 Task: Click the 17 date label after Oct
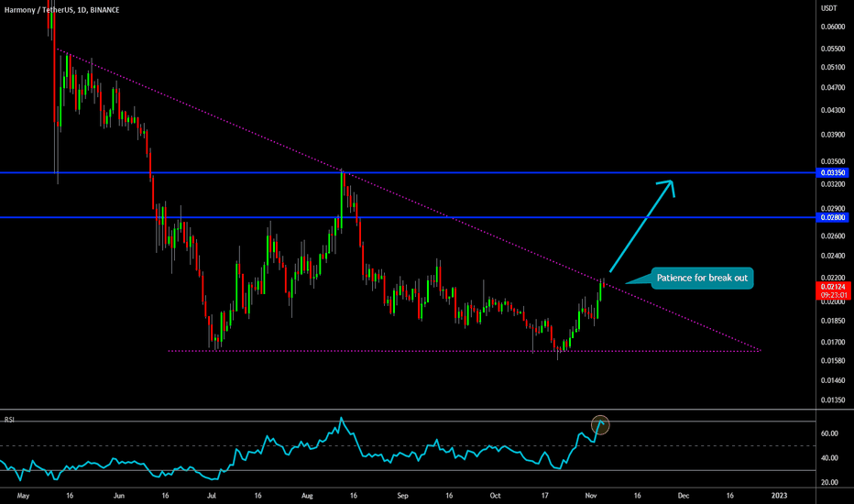point(544,496)
